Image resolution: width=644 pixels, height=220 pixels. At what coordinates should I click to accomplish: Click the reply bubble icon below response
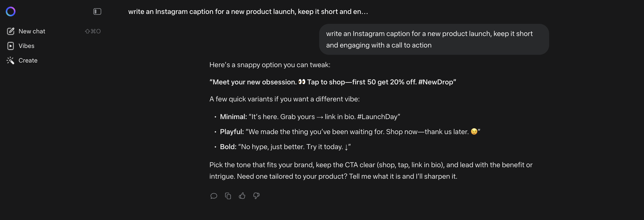(x=214, y=196)
